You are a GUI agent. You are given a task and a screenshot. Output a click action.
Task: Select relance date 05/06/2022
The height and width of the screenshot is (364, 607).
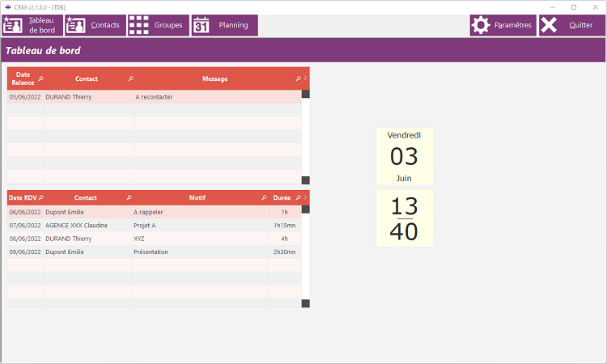pyautogui.click(x=25, y=97)
